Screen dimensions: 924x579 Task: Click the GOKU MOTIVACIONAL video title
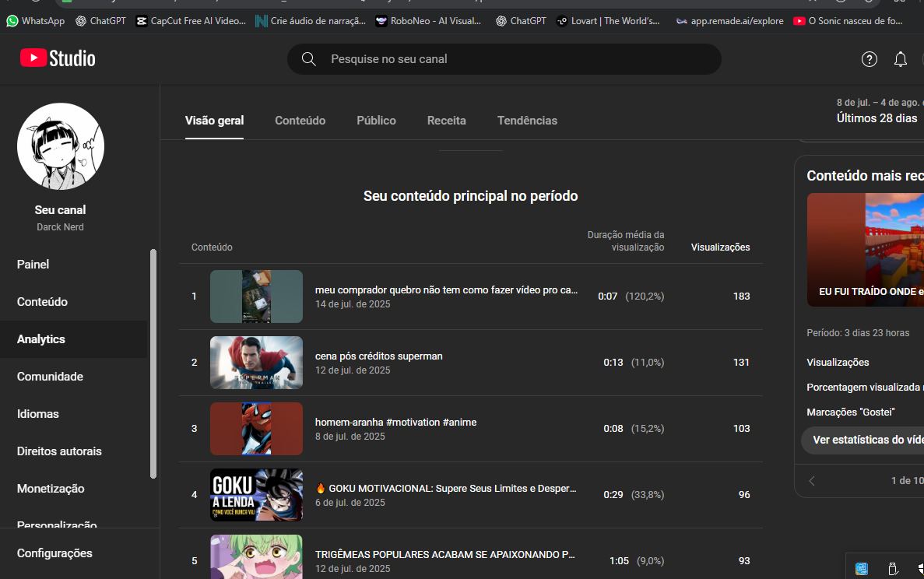pyautogui.click(x=446, y=488)
